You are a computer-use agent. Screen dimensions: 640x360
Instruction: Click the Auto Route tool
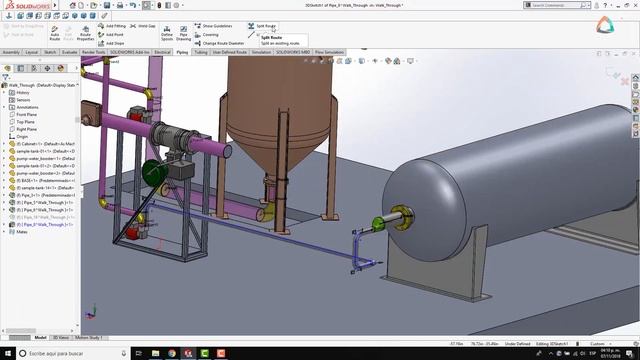click(55, 33)
